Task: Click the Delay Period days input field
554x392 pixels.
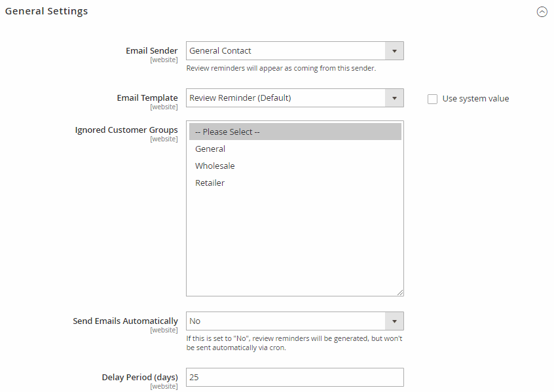Action: 295,377
